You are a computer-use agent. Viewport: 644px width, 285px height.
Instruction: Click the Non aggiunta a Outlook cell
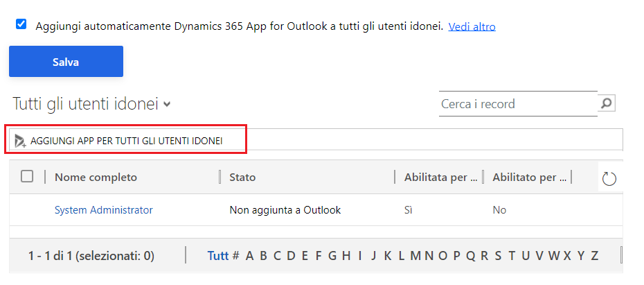click(x=285, y=210)
